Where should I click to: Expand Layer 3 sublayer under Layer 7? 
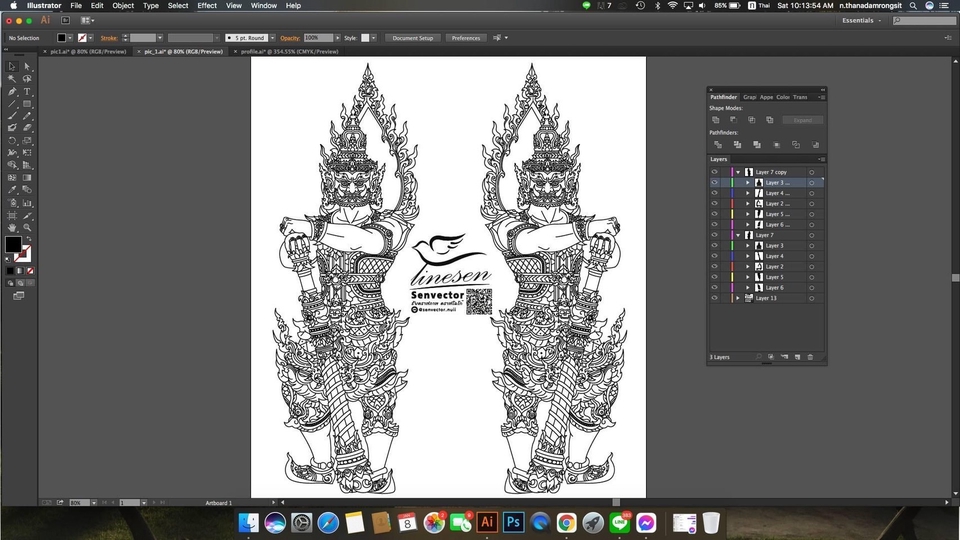[748, 246]
